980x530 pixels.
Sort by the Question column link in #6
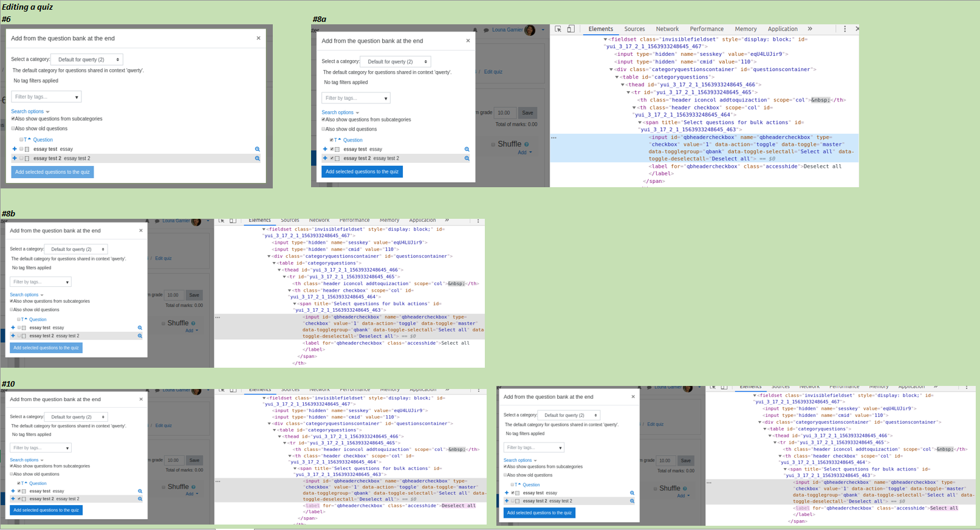[43, 140]
